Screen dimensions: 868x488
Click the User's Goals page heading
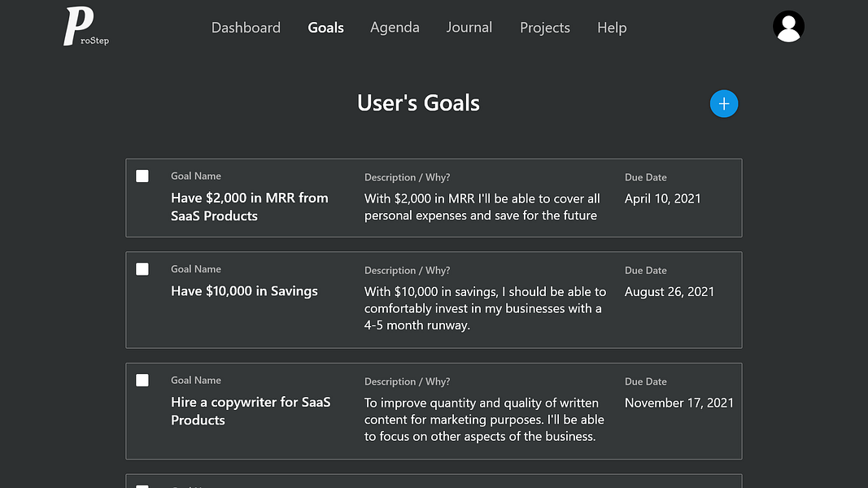418,103
